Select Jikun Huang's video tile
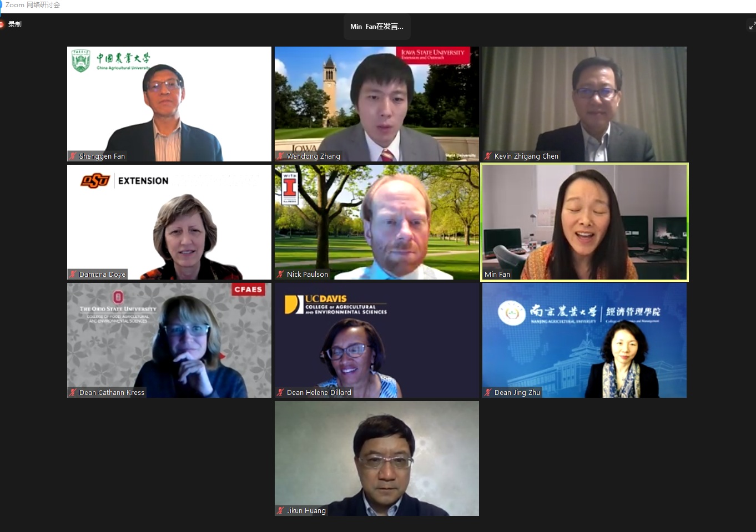 (x=377, y=458)
